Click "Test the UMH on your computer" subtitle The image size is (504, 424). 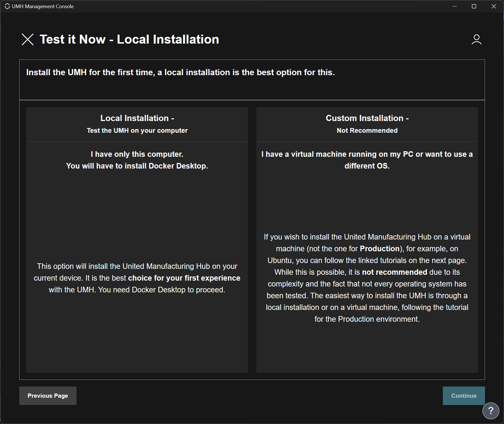137,131
